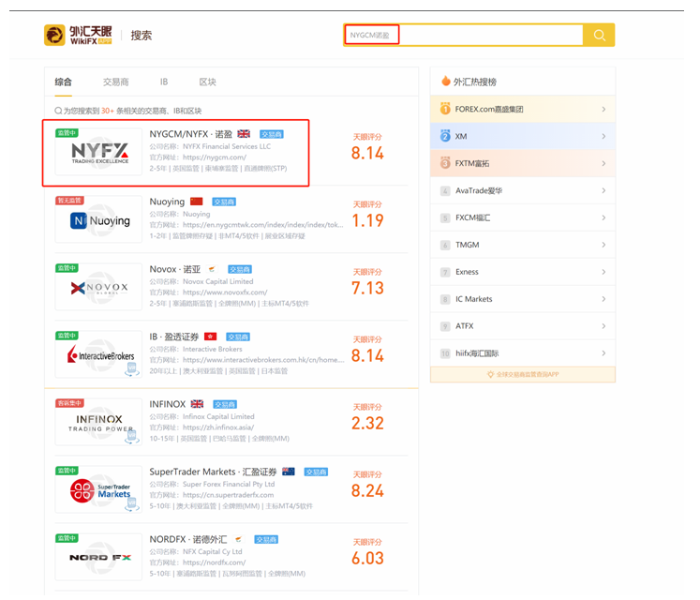Image resolution: width=700 pixels, height=600 pixels.
Task: Click the 交易商 badge beside IB 盈透证券
Action: coord(238,337)
